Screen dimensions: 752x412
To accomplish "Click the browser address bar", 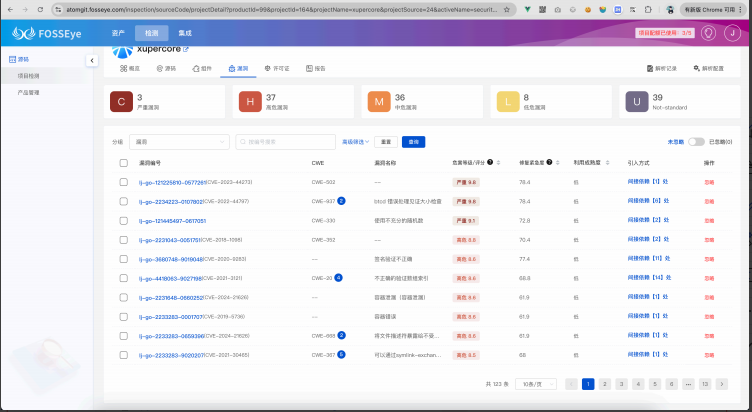I will [281, 10].
